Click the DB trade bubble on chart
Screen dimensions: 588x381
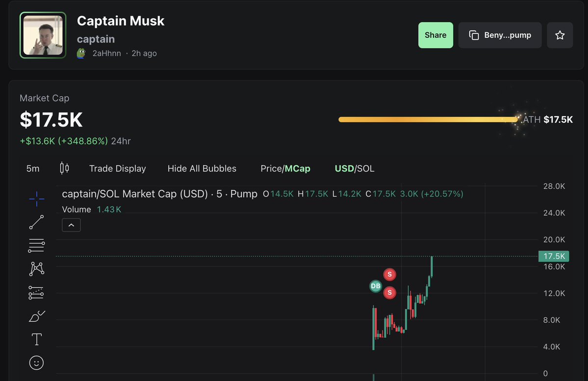pos(375,286)
